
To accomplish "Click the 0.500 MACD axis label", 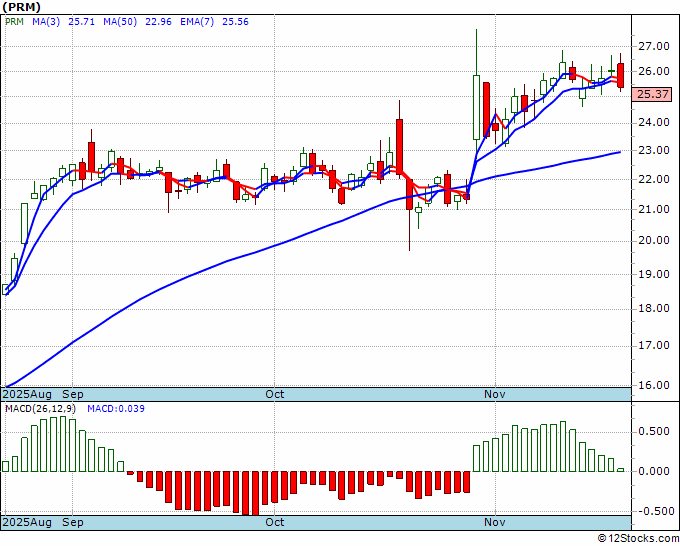I will [x=653, y=432].
